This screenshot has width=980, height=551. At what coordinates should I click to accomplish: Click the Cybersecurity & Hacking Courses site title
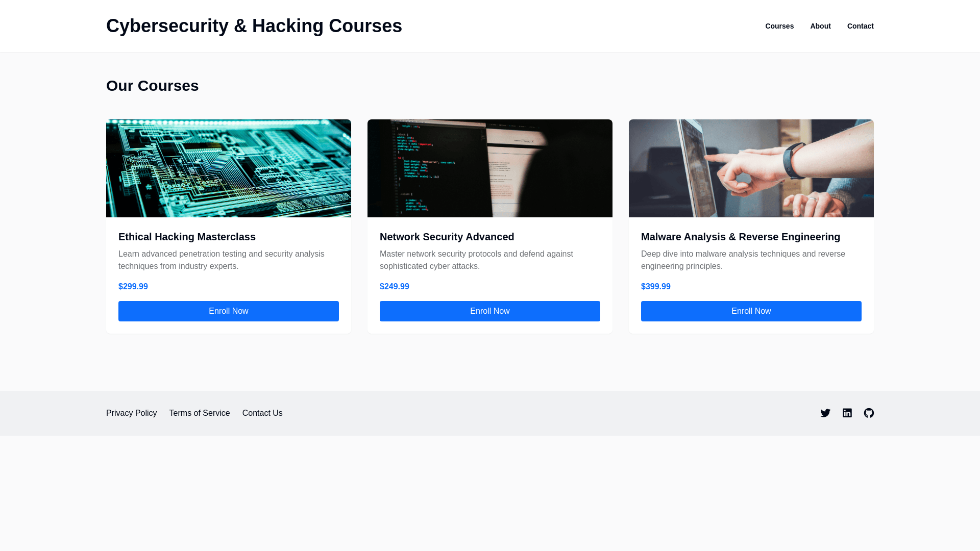coord(254,26)
